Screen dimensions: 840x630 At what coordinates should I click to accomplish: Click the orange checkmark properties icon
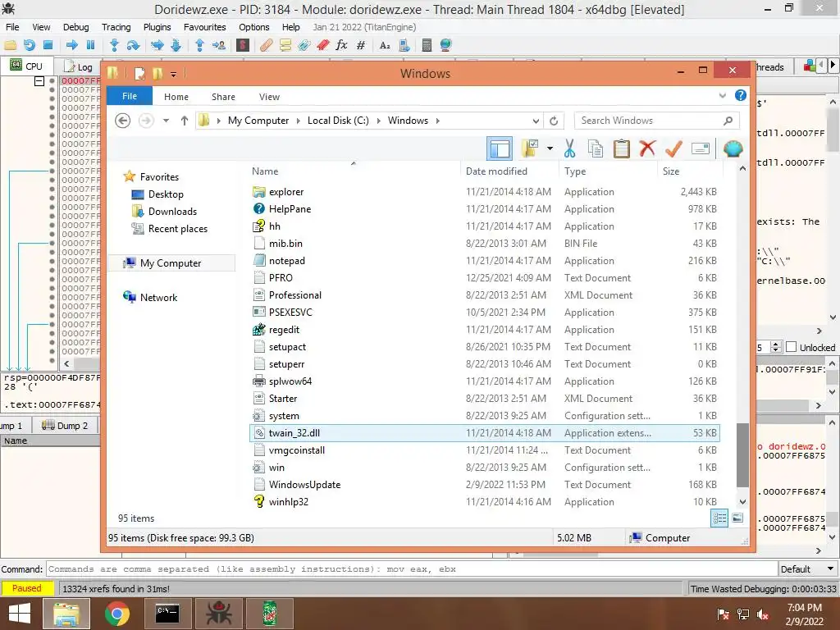673,148
